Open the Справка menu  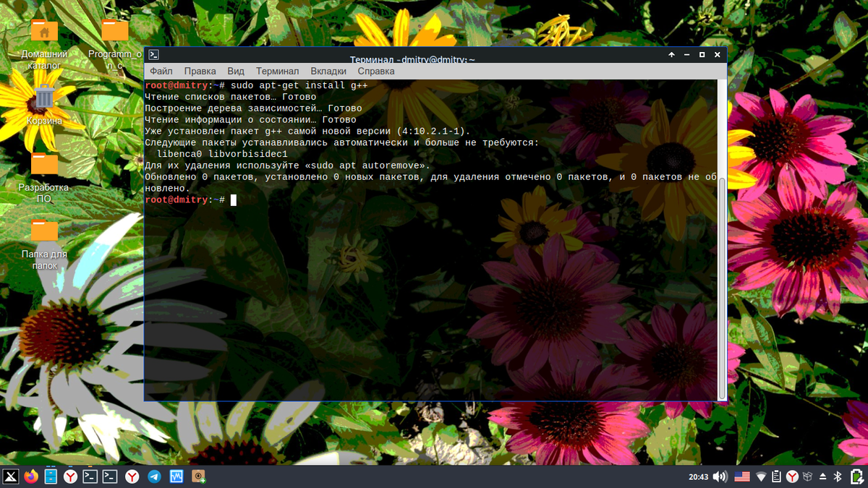tap(376, 72)
